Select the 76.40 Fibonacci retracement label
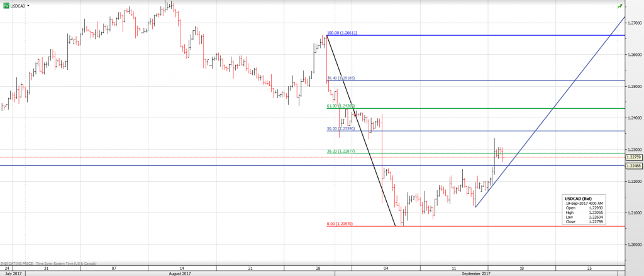The height and width of the screenshot is (276, 644). [x=341, y=78]
